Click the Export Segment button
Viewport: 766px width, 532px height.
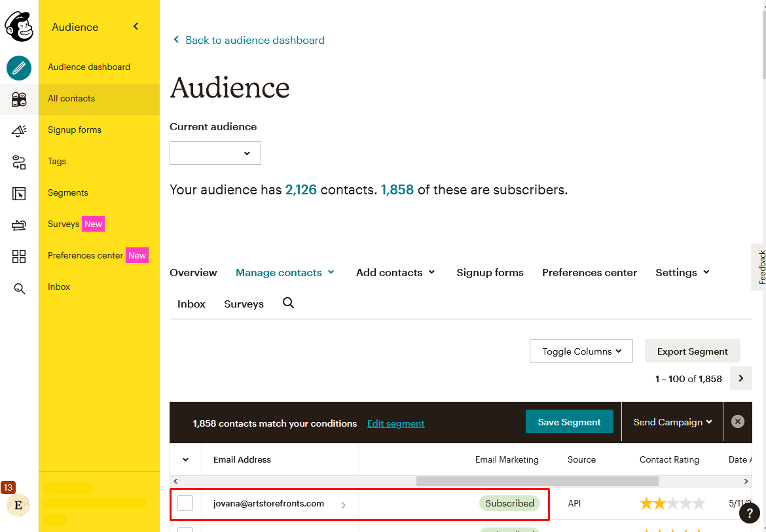(692, 351)
